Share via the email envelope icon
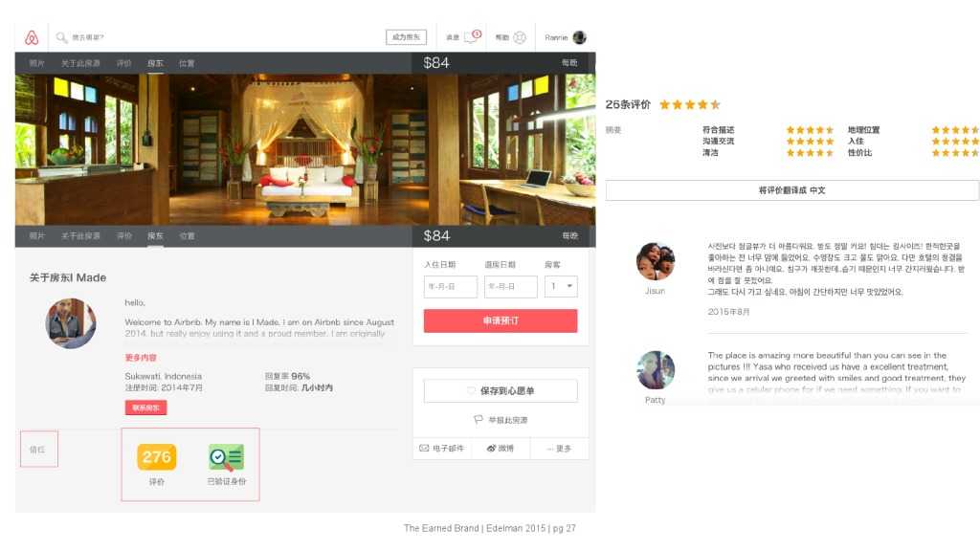The width and height of the screenshot is (980, 551). (424, 448)
